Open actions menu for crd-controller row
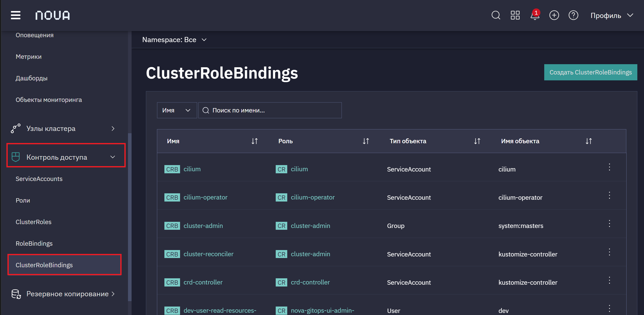644x315 pixels. click(609, 280)
